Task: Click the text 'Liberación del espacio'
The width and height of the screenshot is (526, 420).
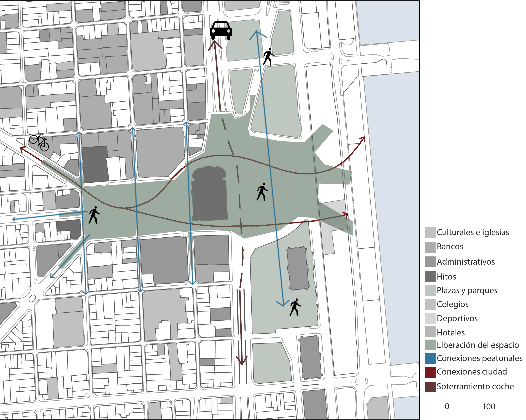Action: coord(478,345)
